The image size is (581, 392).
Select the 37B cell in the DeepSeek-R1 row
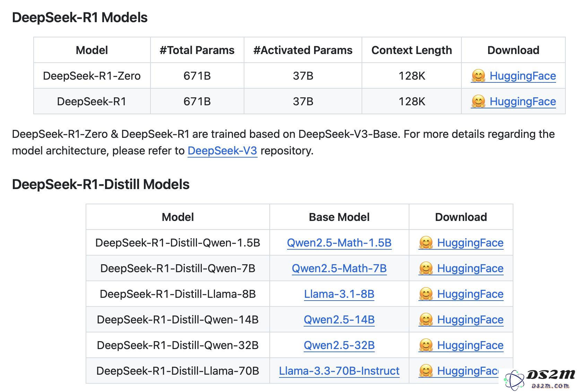(x=303, y=101)
